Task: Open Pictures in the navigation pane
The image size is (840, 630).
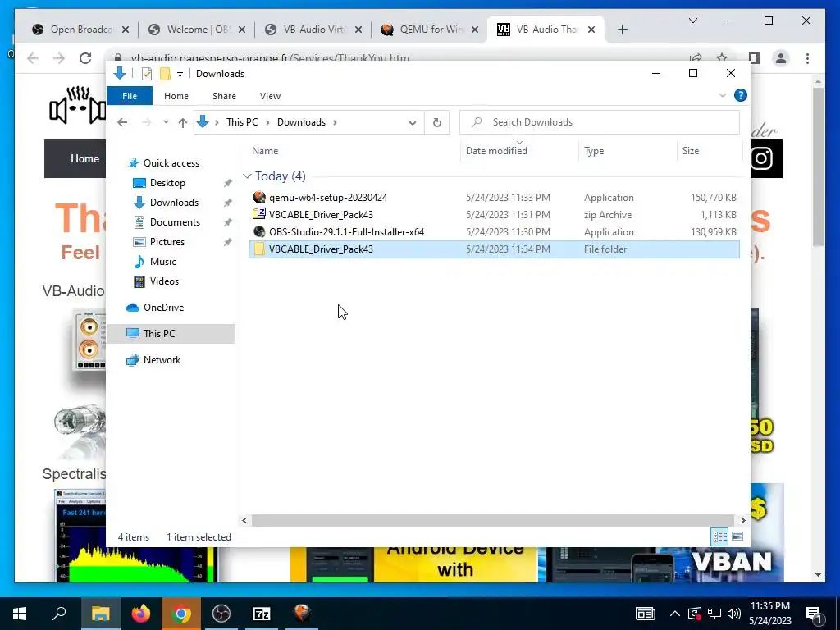Action: 167,242
